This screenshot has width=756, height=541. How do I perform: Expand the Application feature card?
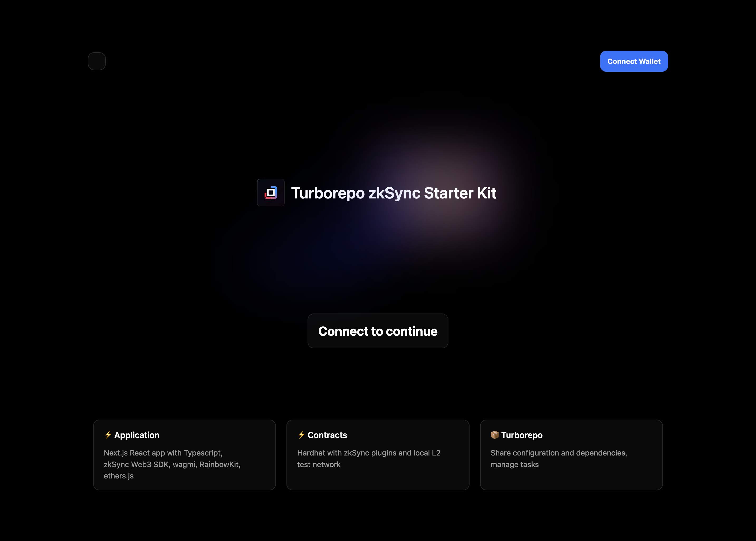click(x=184, y=455)
